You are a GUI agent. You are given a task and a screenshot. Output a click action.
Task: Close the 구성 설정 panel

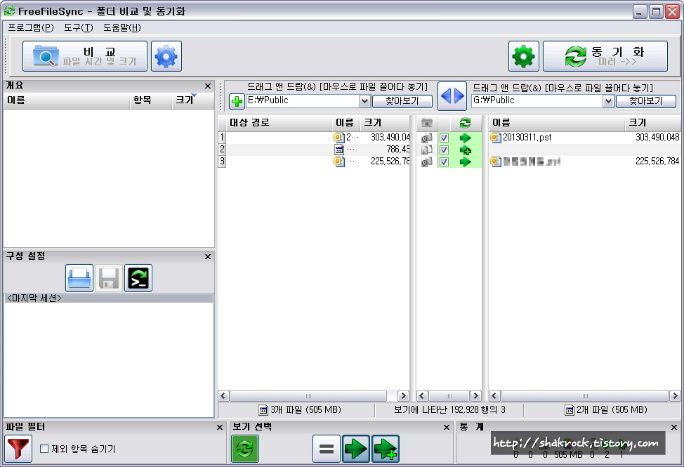pyautogui.click(x=208, y=256)
